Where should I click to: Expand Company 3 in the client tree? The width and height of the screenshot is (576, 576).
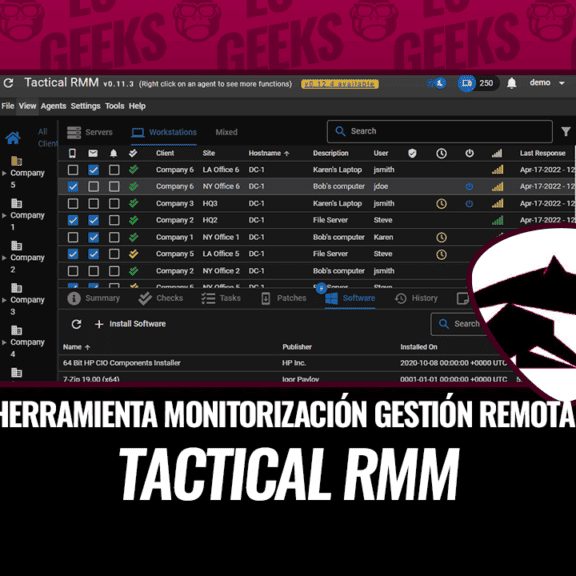4,300
